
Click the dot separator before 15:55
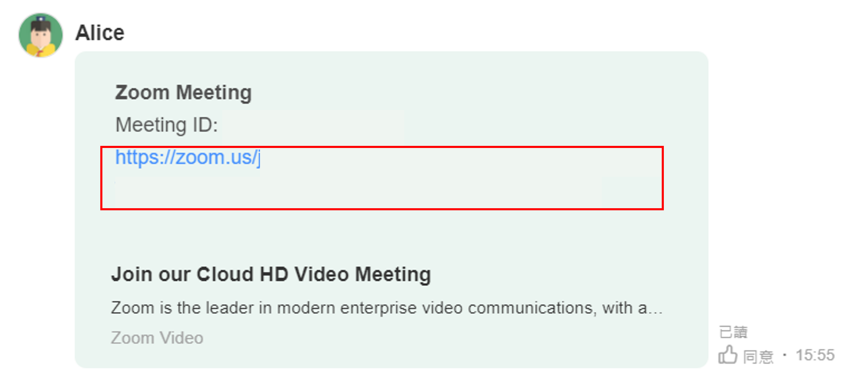pos(785,355)
